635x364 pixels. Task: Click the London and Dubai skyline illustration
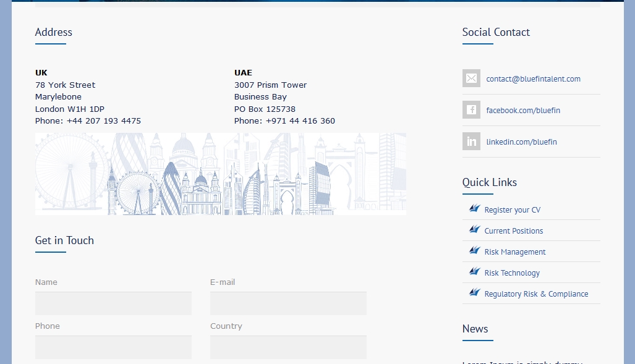click(x=221, y=174)
